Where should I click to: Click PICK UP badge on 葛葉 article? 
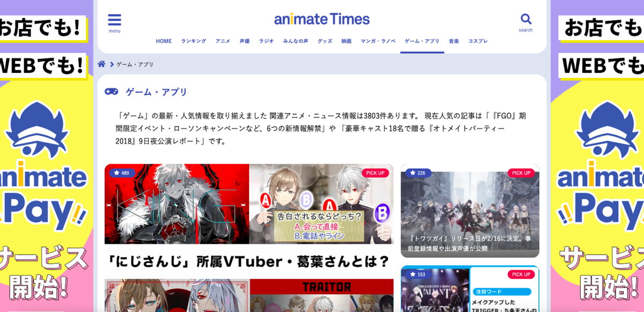[x=375, y=173]
